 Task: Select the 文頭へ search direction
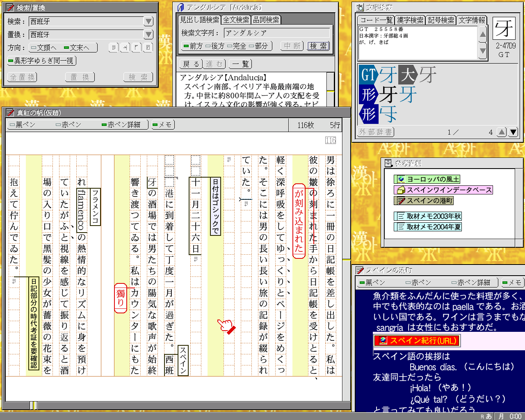coord(43,48)
